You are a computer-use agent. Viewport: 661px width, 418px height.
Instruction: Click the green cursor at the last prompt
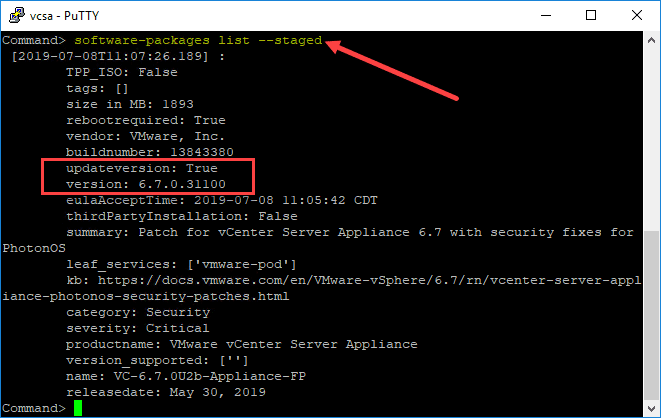coord(78,409)
